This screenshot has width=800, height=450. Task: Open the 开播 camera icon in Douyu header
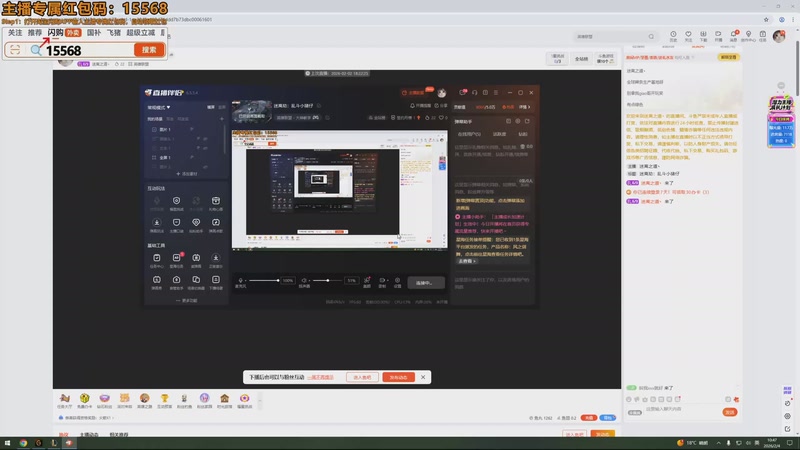coord(718,34)
